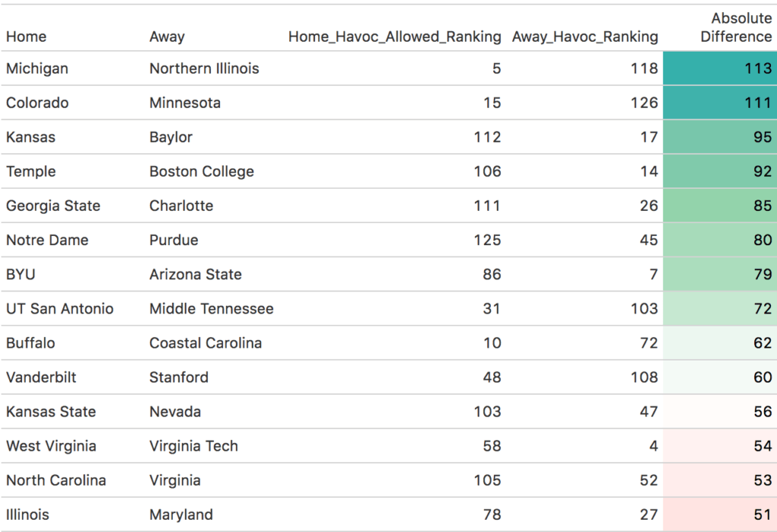This screenshot has width=777, height=532.
Task: Select Notre Dame in the Home column
Action: pos(47,240)
